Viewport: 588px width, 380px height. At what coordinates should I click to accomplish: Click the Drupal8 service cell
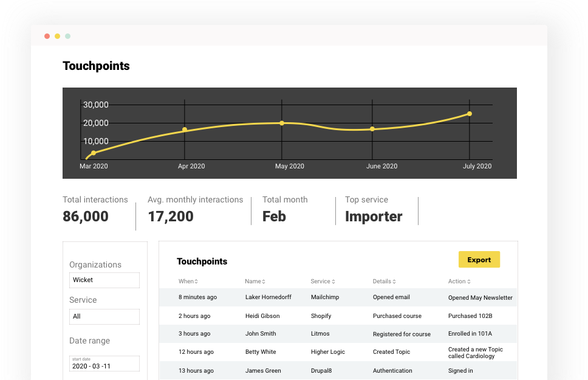321,371
